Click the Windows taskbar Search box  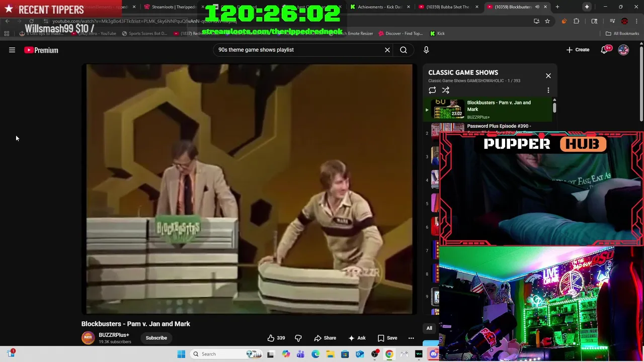click(x=227, y=354)
